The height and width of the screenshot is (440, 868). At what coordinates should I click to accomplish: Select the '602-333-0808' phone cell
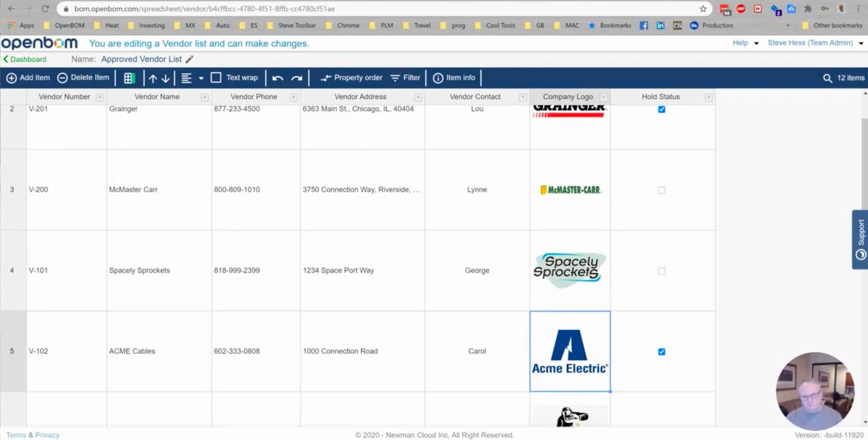(x=256, y=351)
